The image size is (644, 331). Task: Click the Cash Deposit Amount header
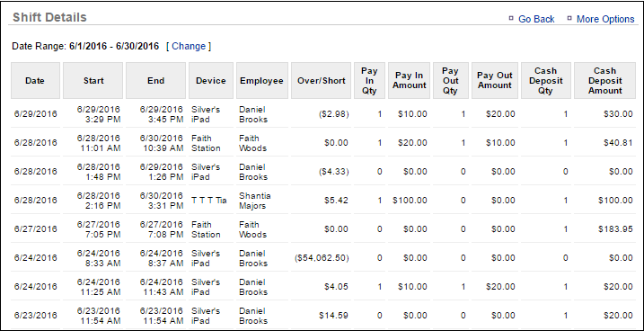(605, 81)
